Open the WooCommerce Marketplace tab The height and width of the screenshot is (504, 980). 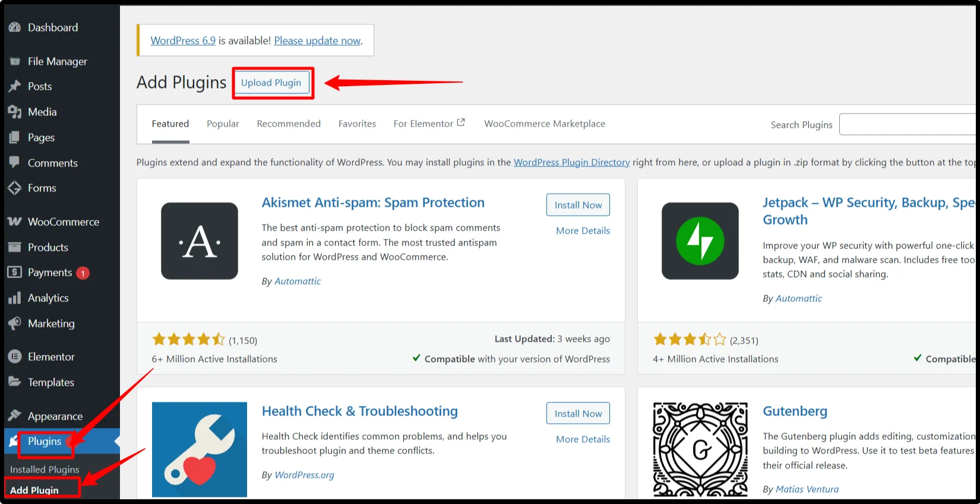click(x=545, y=124)
